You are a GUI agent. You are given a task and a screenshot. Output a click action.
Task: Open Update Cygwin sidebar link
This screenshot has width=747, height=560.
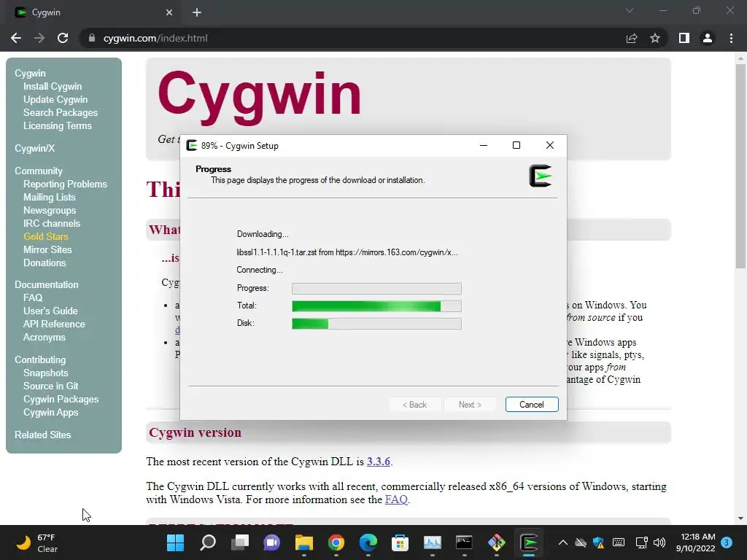(x=55, y=99)
